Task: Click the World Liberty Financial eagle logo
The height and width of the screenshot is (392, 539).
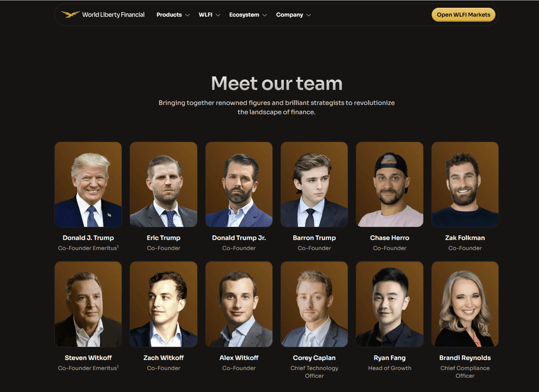Action: pyautogui.click(x=70, y=14)
